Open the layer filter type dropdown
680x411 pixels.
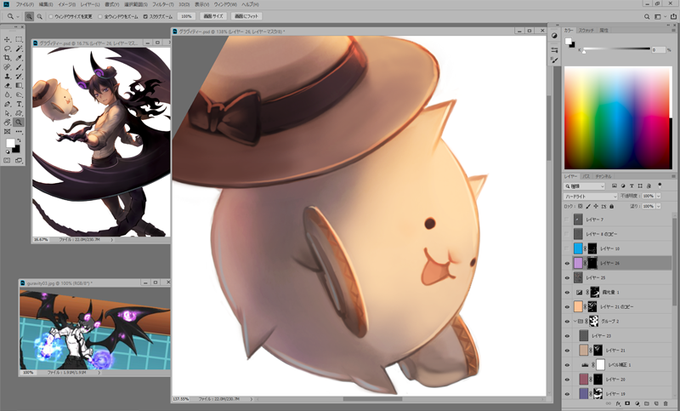click(x=584, y=186)
